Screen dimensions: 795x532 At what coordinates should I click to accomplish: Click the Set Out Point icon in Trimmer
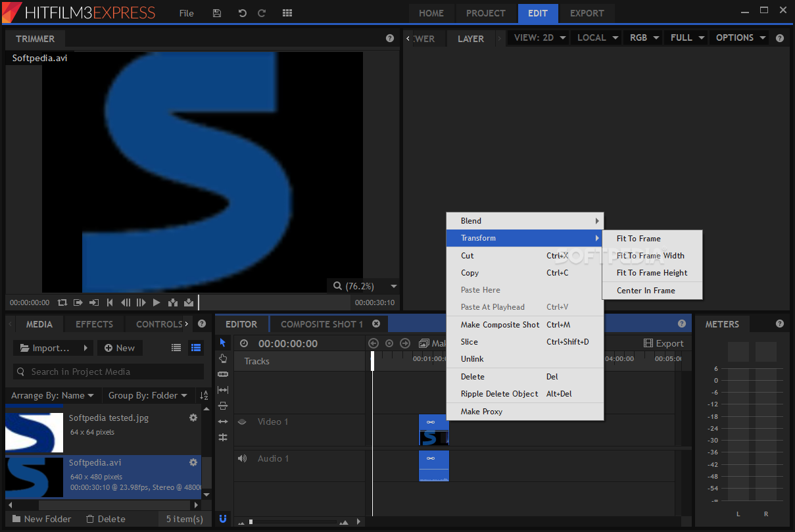click(x=94, y=302)
